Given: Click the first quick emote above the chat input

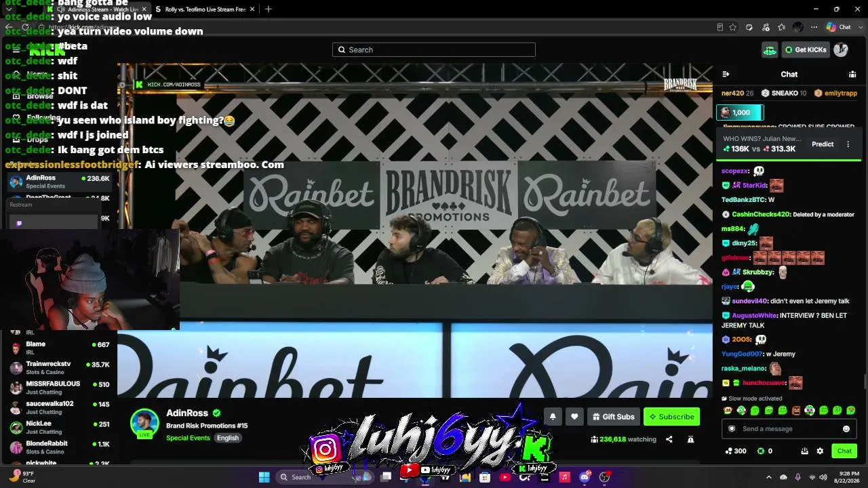Looking at the screenshot, I should pos(728,411).
